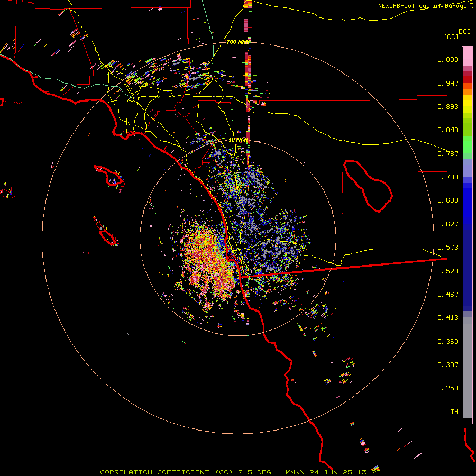Select the 0.573 scale value
Screen dimensions: 476x476
pyautogui.click(x=448, y=248)
